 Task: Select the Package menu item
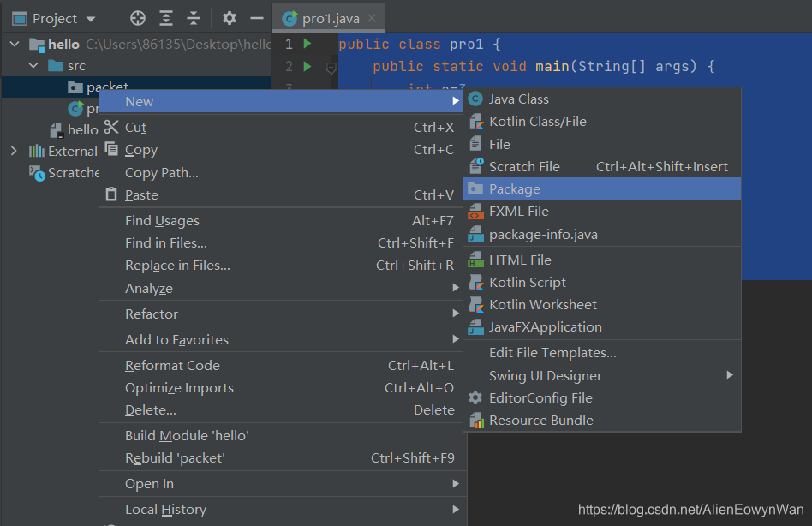coord(602,189)
